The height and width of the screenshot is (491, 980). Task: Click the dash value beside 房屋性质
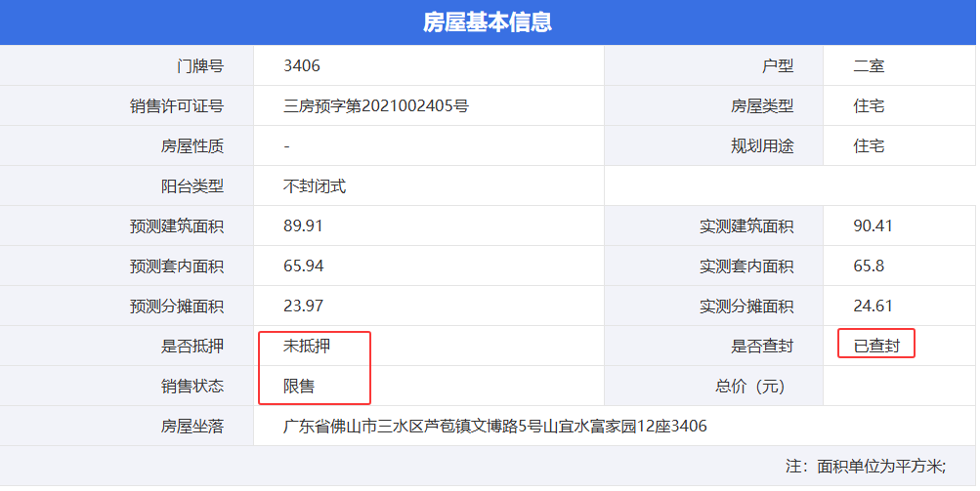[287, 146]
